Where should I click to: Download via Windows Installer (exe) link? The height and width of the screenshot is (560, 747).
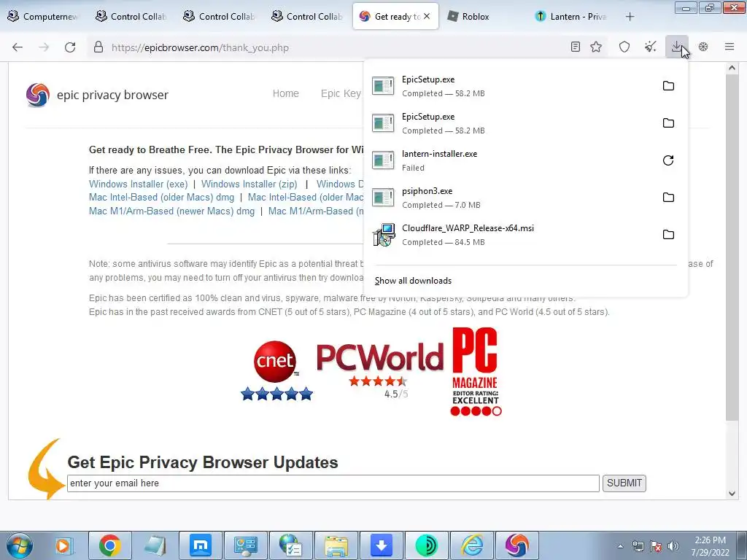(138, 184)
